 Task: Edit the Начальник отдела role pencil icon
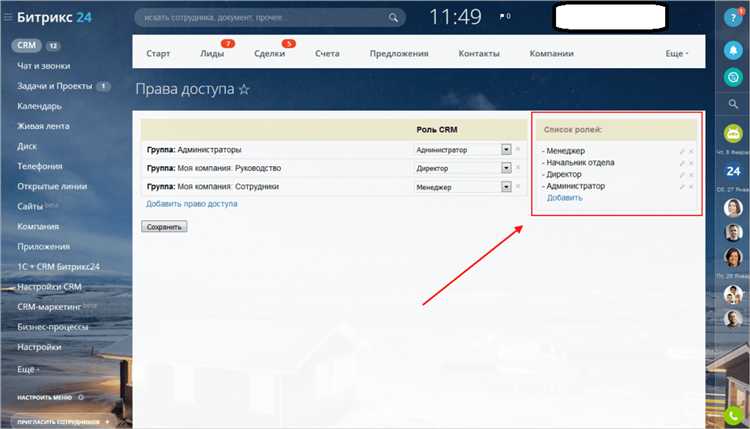(x=682, y=163)
